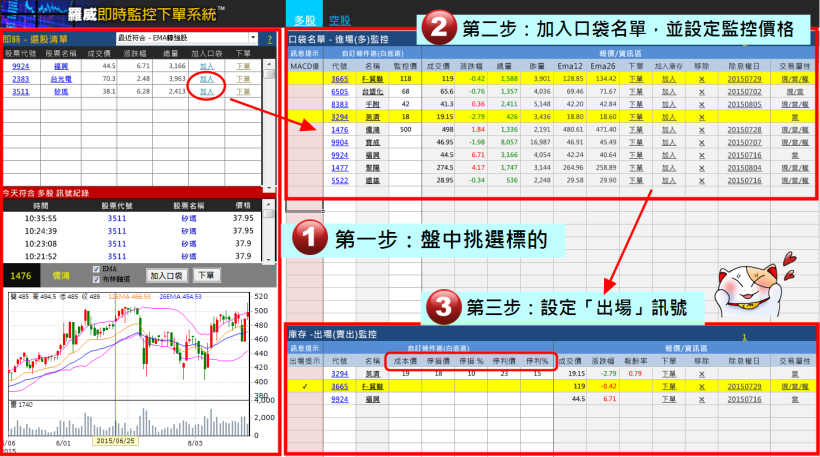820x457 pixels.
Task: Select the 10:23:08 signal record row
Action: 134,244
